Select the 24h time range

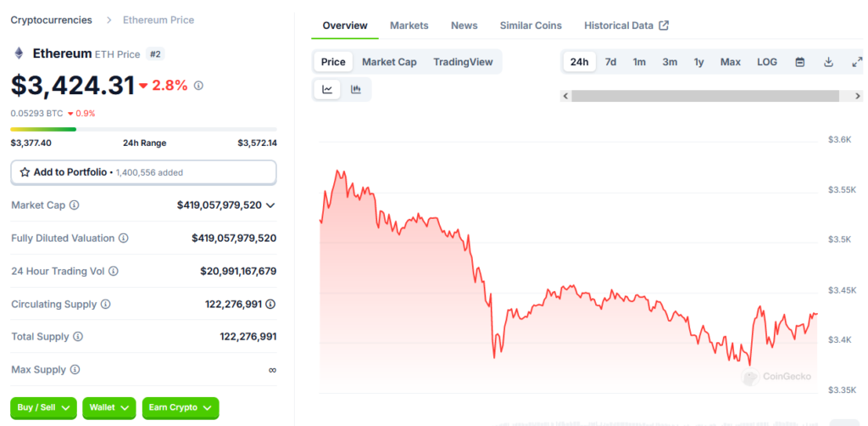(x=580, y=62)
